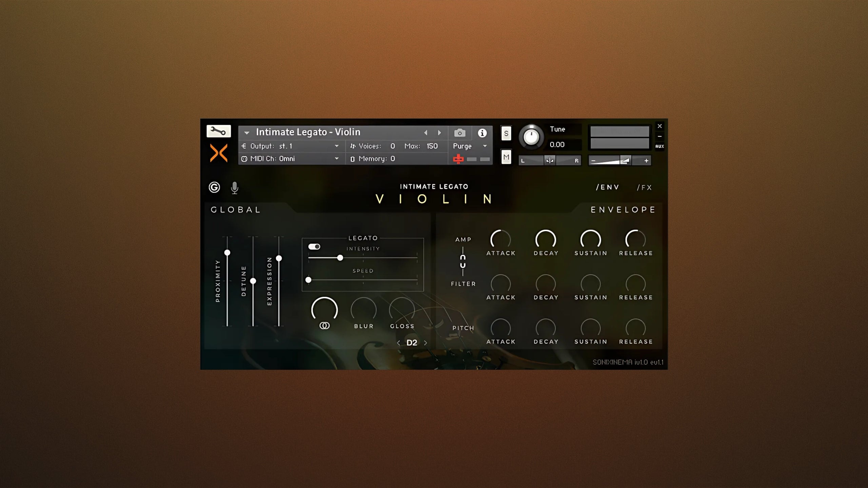Viewport: 868px width, 488px height.
Task: Toggle the Legato on/off switch
Action: tap(314, 246)
